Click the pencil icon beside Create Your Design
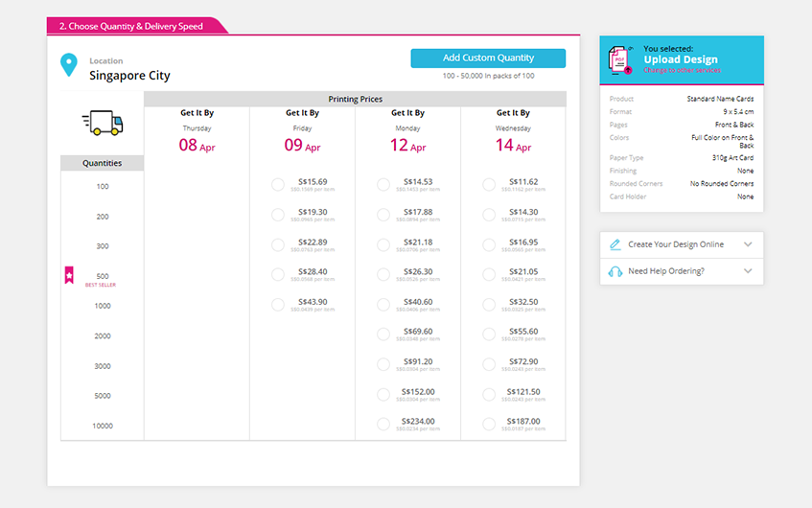The image size is (812, 508). coord(615,244)
